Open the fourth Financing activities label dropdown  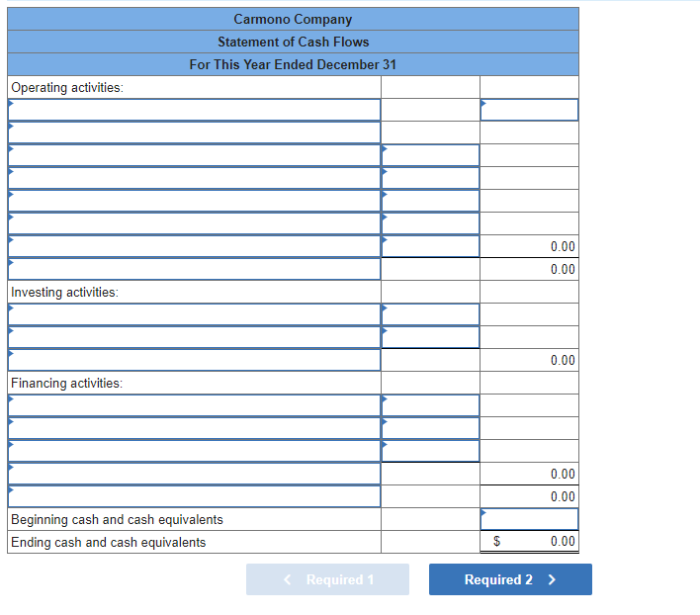194,474
